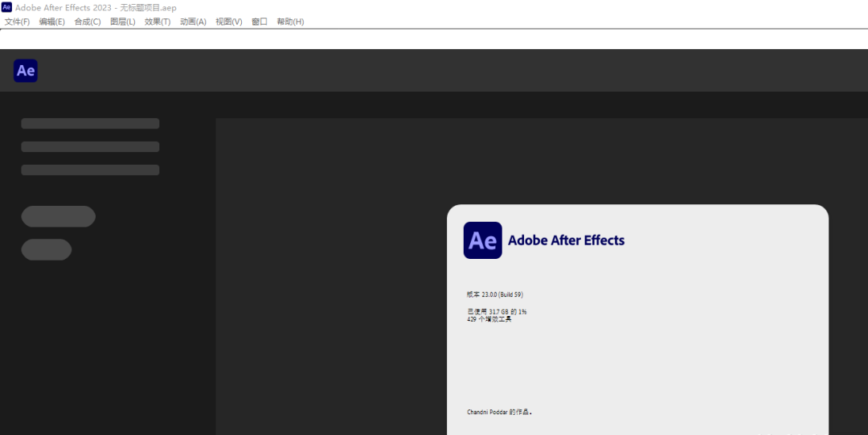Expand the 效果(T) menu
Screen dimensions: 868x435
tap(158, 22)
